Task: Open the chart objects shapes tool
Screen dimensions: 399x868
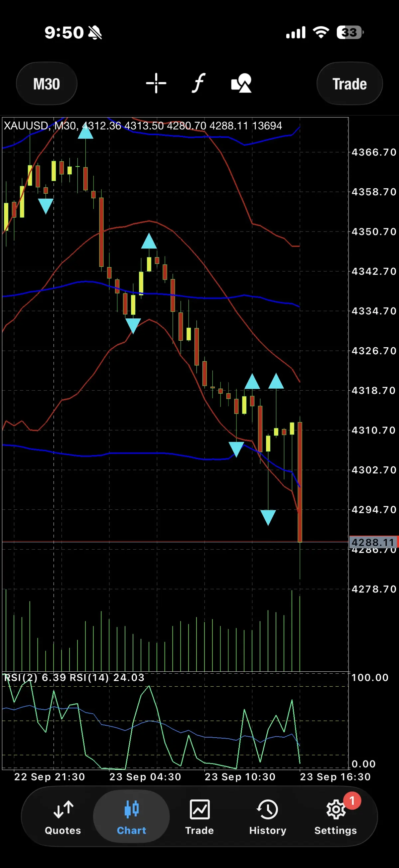Action: 241,83
